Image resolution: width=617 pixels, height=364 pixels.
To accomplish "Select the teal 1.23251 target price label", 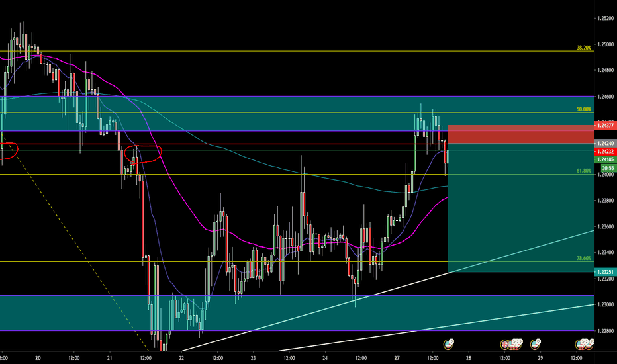I will click(x=605, y=272).
